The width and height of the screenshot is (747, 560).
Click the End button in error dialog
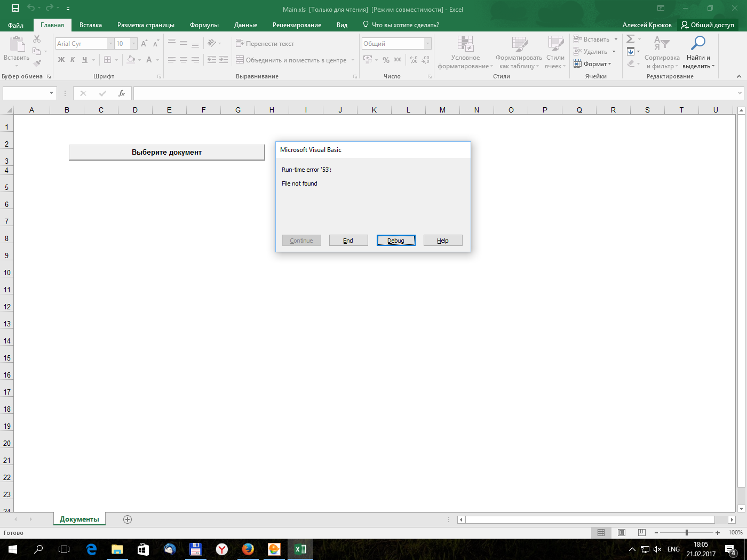click(x=348, y=241)
